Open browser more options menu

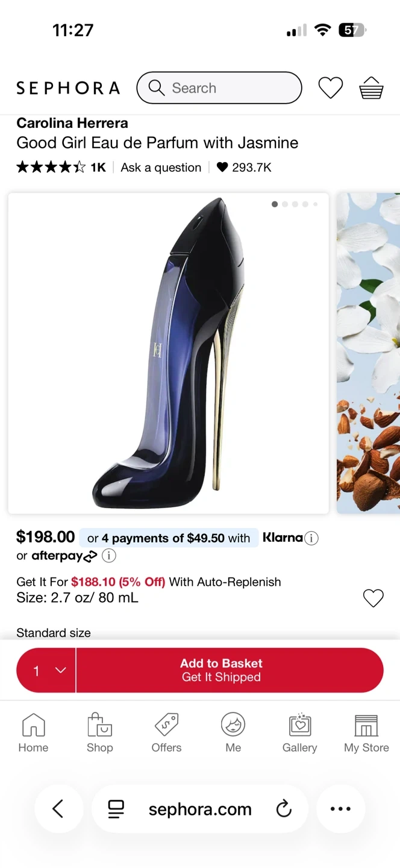tap(340, 809)
